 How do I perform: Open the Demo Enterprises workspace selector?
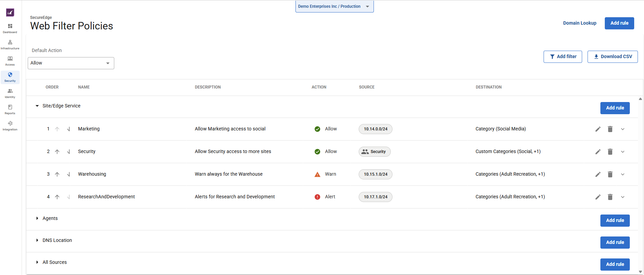point(334,6)
